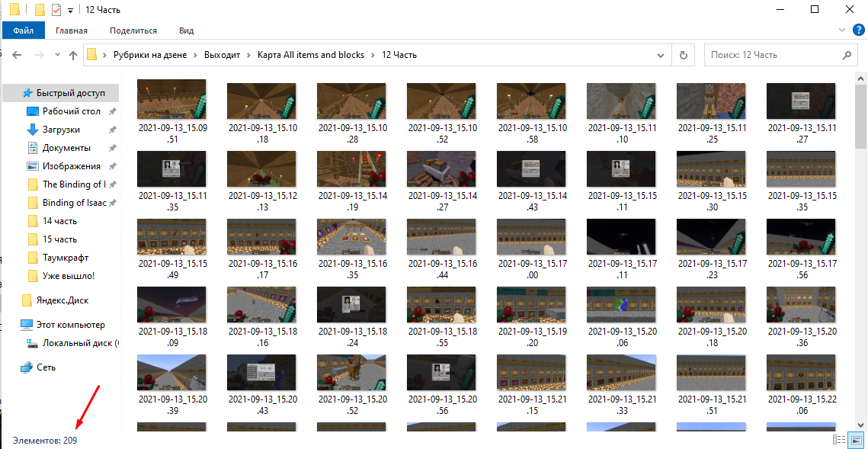The image size is (868, 449).
Task: Open "Уже вышло!" folder in sidebar
Action: click(x=68, y=276)
